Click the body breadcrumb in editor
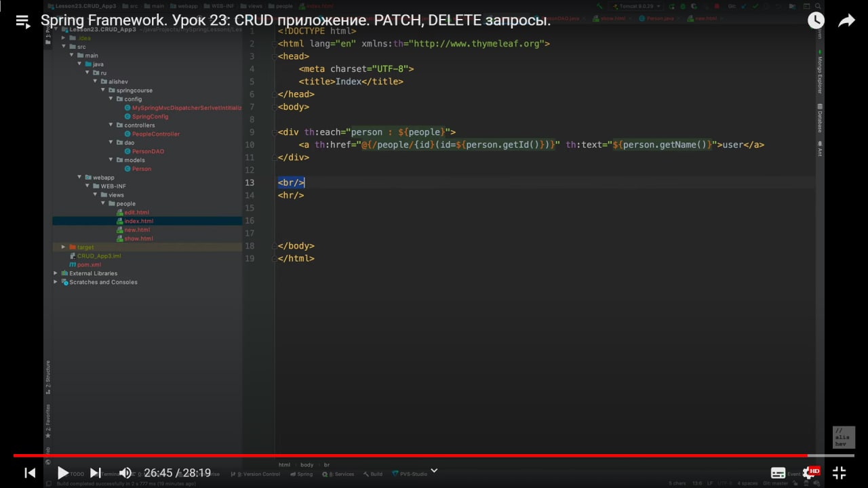The height and width of the screenshot is (488, 868). [307, 465]
